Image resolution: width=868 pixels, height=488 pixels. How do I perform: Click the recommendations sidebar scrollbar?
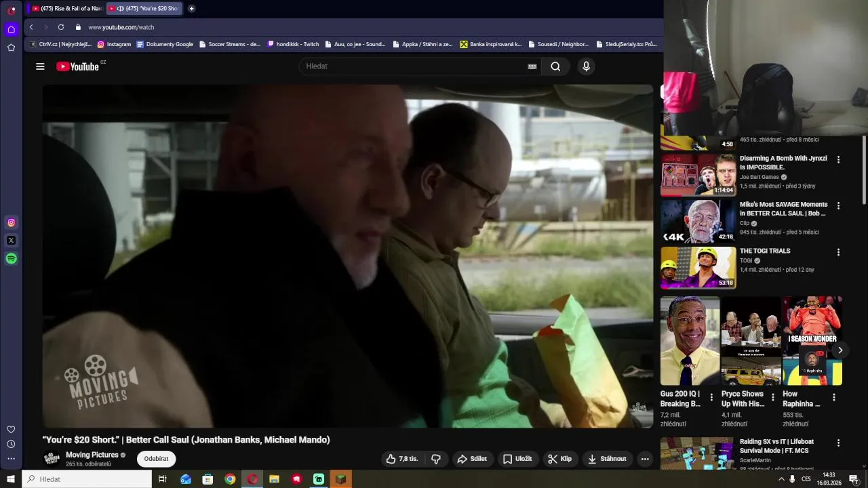click(864, 169)
